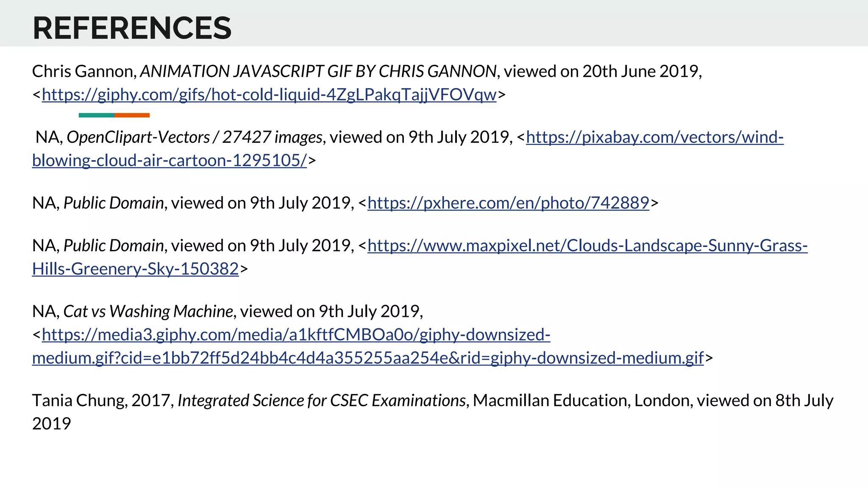Image resolution: width=868 pixels, height=488 pixels.
Task: Open the media3.giphy.com giphy-downsized link
Action: coord(296,335)
